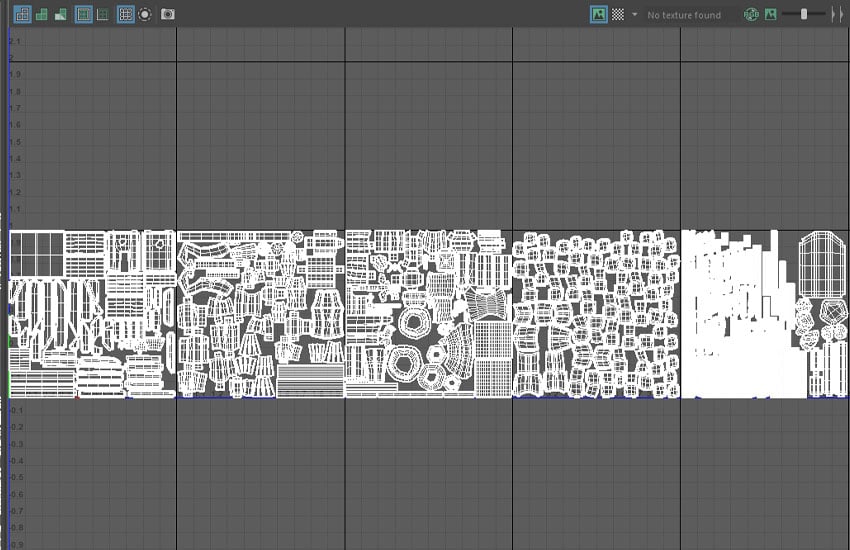Toggle the texture borders display icon
This screenshot has width=850, height=550.
tap(84, 15)
